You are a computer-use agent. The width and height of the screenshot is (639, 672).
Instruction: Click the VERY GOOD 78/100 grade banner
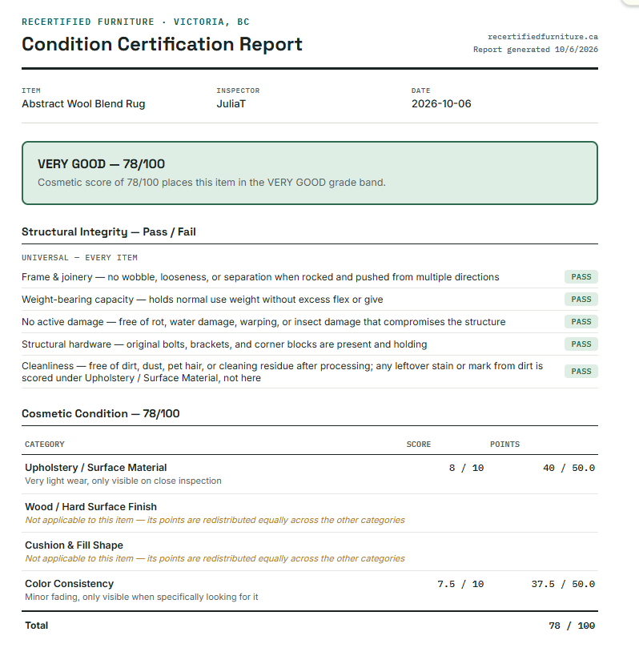(310, 173)
